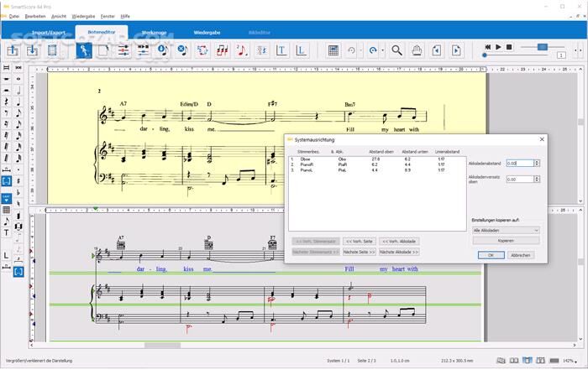Image resolution: width=588 pixels, height=370 pixels.
Task: Select the Import/Export ribbon tab
Action: click(x=49, y=33)
